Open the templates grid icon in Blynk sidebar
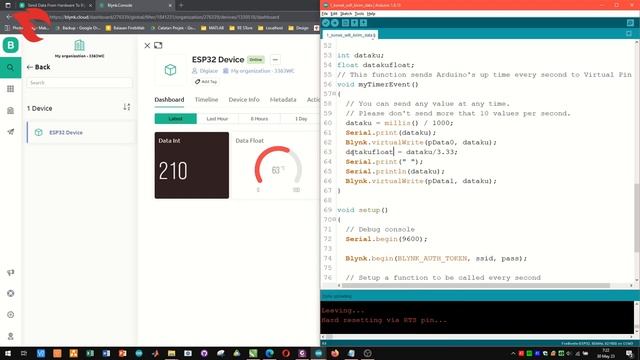The height and width of the screenshot is (360, 640). 11,89
